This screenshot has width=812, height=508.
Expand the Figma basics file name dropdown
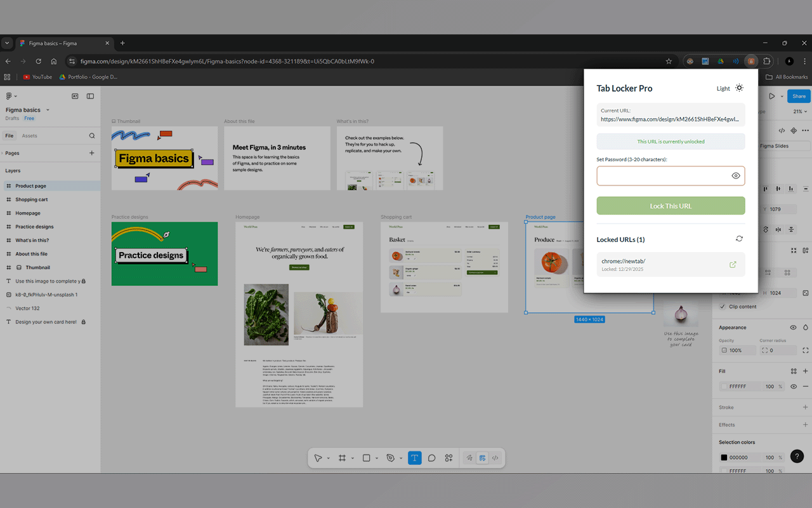(x=48, y=110)
